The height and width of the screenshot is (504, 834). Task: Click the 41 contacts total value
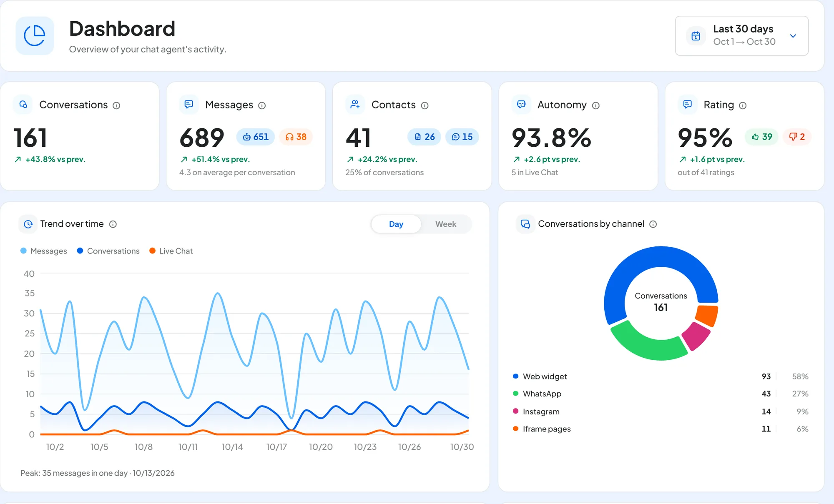[x=358, y=138]
